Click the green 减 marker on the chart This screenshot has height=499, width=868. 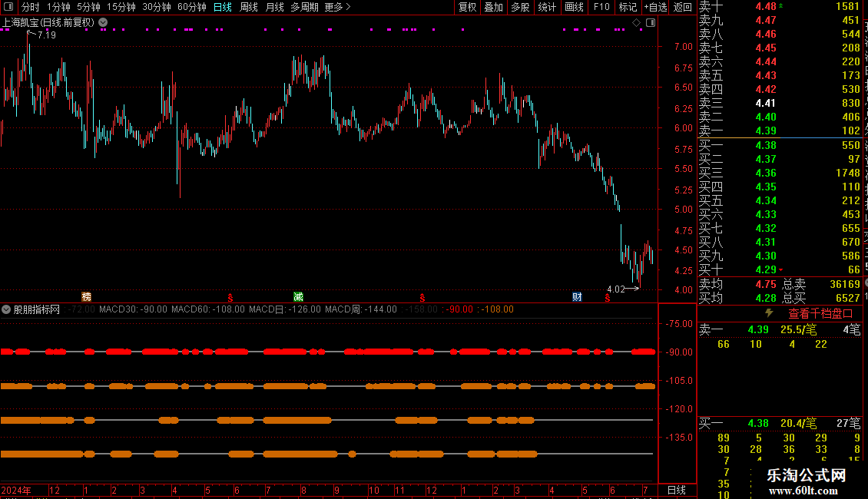pos(298,296)
